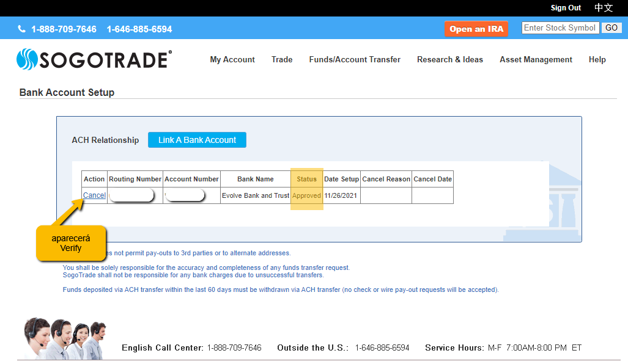Click Cancel link for Evolve Bank

[x=94, y=195]
